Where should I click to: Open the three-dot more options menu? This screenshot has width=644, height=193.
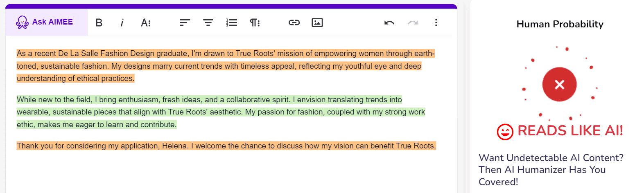click(436, 22)
